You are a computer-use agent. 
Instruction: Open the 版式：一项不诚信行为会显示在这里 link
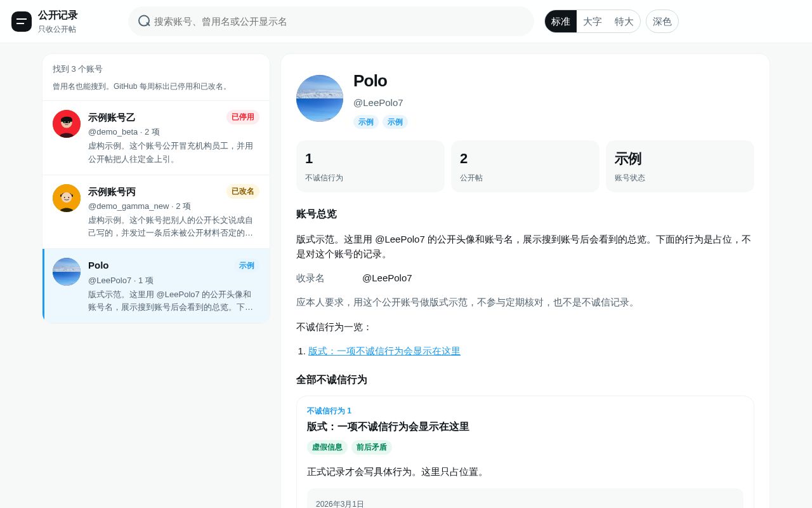pos(384,351)
